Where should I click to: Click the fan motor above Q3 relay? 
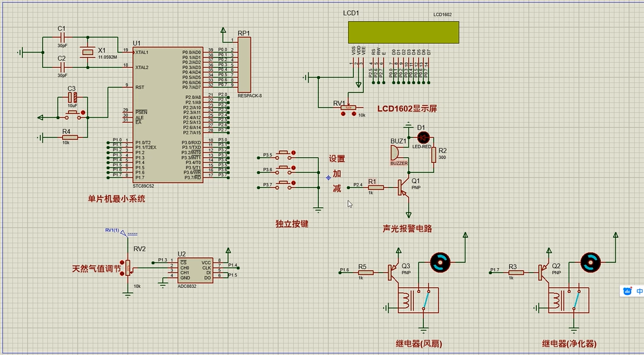[x=439, y=261]
